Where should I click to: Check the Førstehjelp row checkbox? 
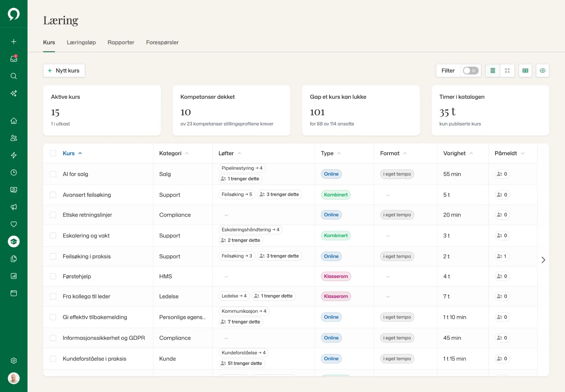[x=53, y=276]
